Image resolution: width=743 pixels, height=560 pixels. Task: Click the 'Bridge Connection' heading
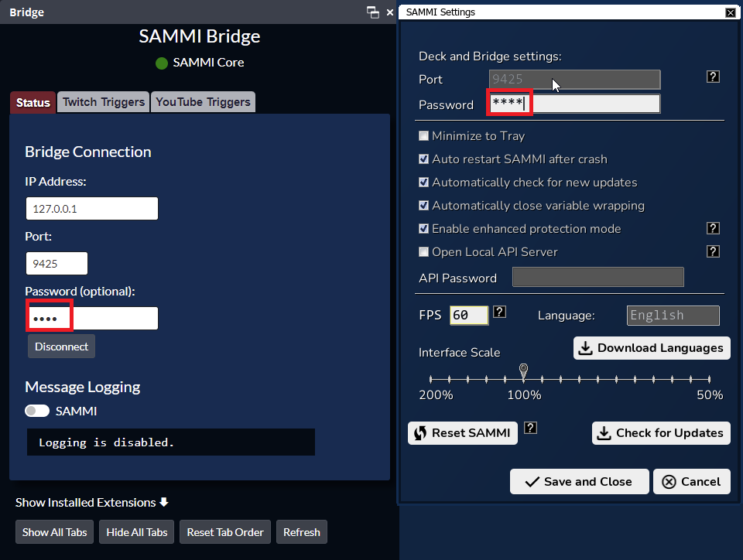point(88,152)
